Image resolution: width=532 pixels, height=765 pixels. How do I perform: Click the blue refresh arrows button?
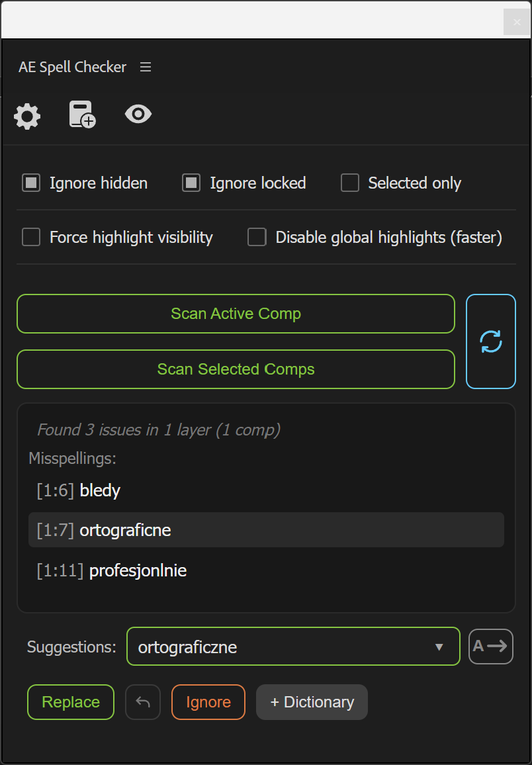tap(490, 341)
